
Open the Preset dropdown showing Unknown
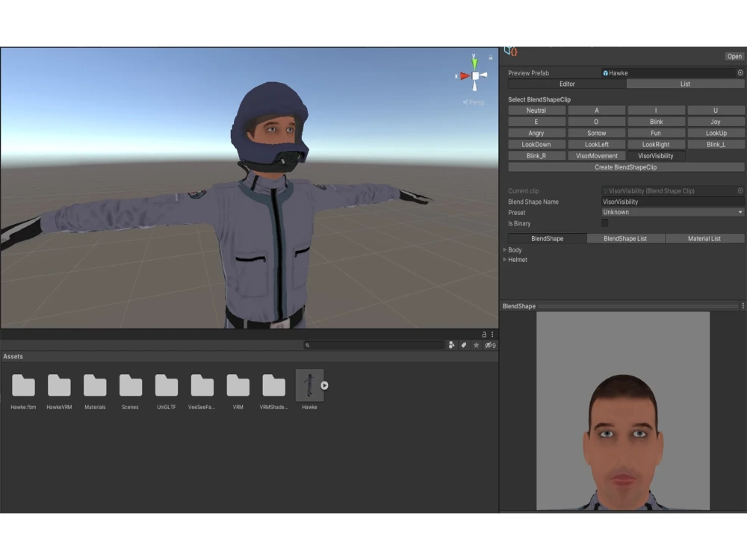[673, 212]
